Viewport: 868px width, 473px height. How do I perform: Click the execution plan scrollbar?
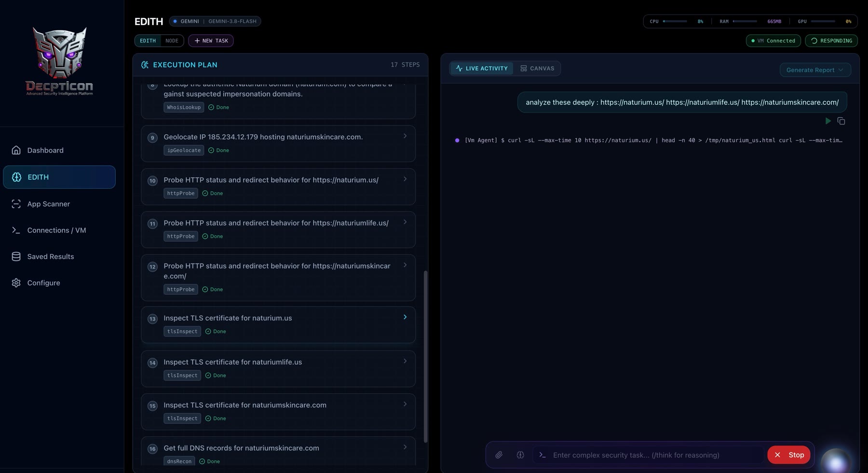425,357
